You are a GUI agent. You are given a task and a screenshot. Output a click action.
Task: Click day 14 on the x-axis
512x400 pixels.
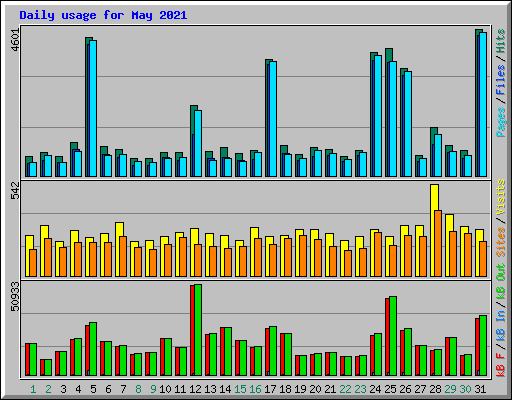225,389
